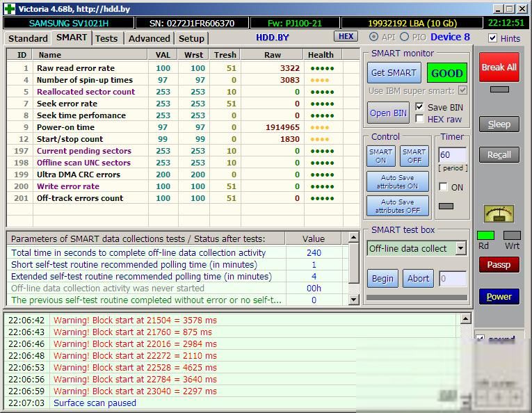Select the PIO radio button
This screenshot has height=413, width=532.
[x=404, y=37]
